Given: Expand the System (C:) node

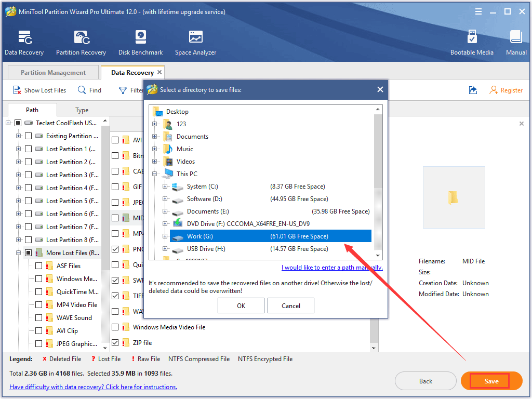Looking at the screenshot, I should [165, 187].
